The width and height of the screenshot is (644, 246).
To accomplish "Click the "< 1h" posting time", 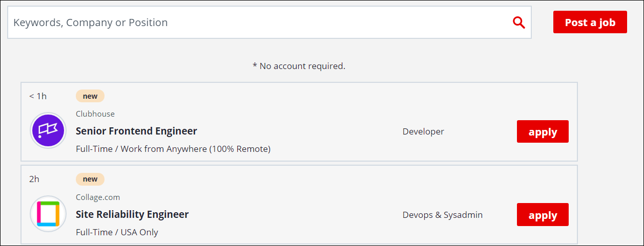I will click(38, 96).
